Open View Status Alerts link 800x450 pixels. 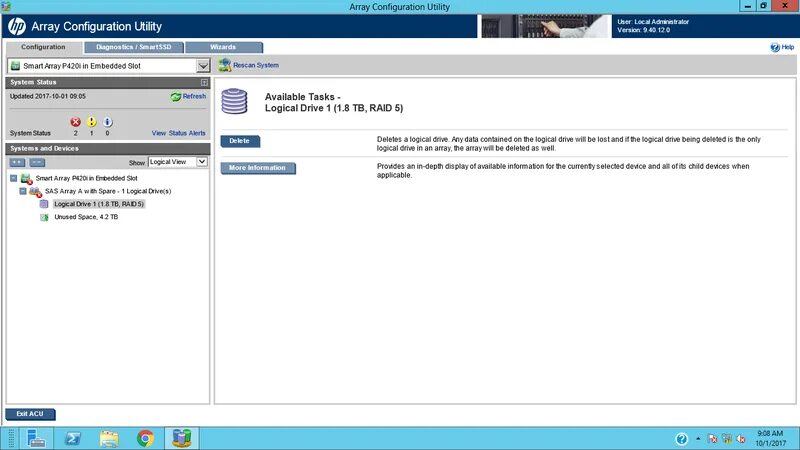pyautogui.click(x=179, y=133)
